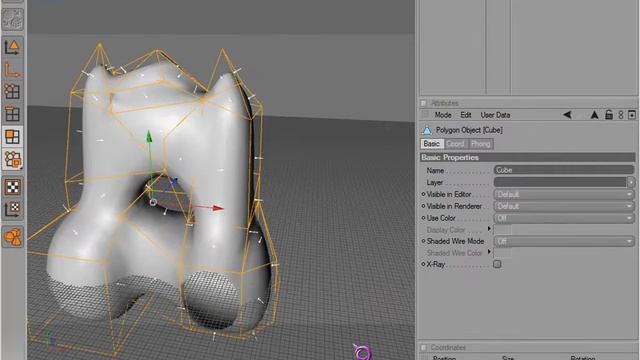Switch to the Basic tab
This screenshot has width=640, height=360.
tap(432, 144)
